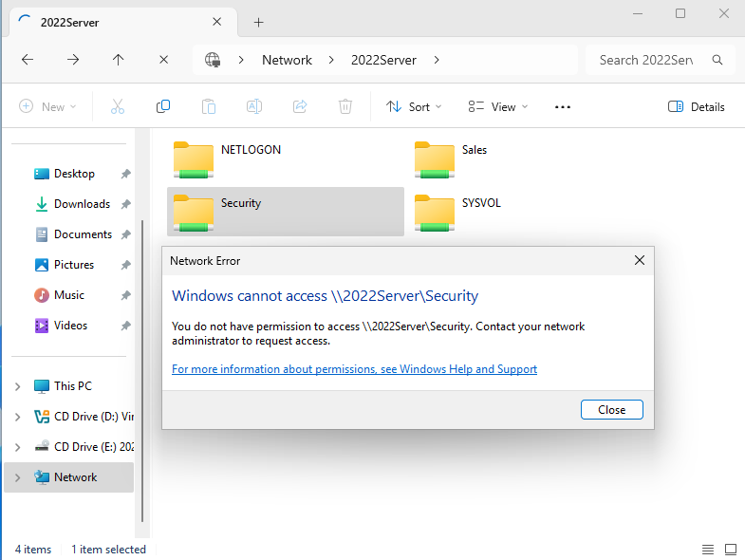Open Documents in the sidebar
The width and height of the screenshot is (745, 560).
point(83,234)
